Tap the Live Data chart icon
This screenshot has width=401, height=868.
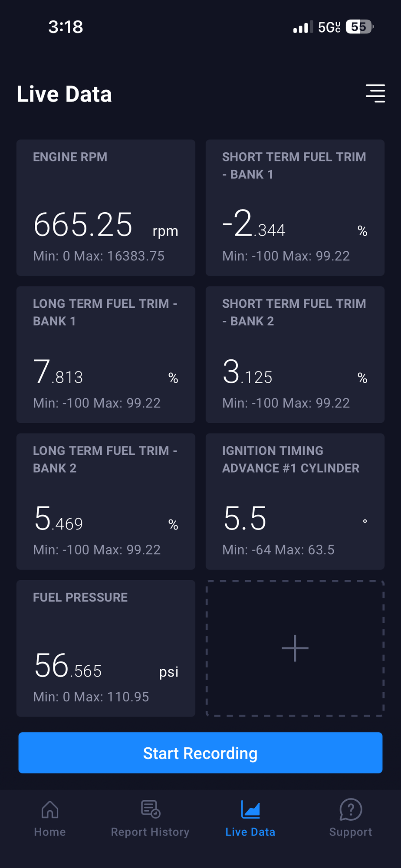[250, 809]
